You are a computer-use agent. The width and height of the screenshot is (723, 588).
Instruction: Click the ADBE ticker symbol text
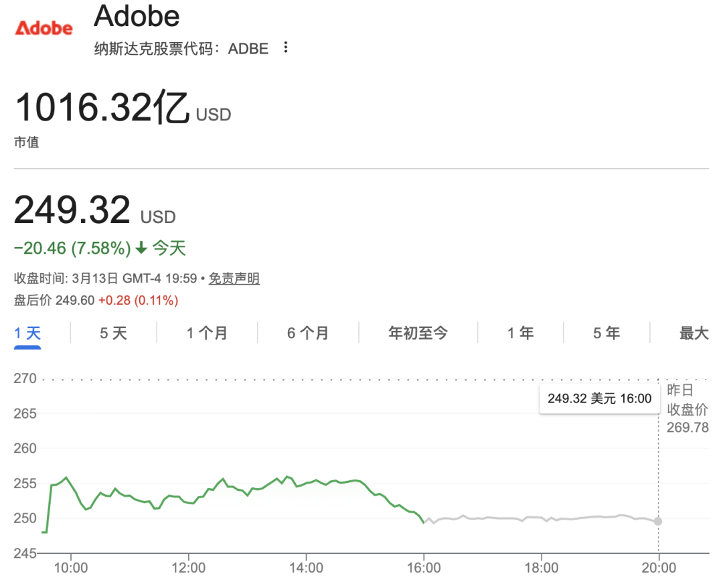point(248,48)
